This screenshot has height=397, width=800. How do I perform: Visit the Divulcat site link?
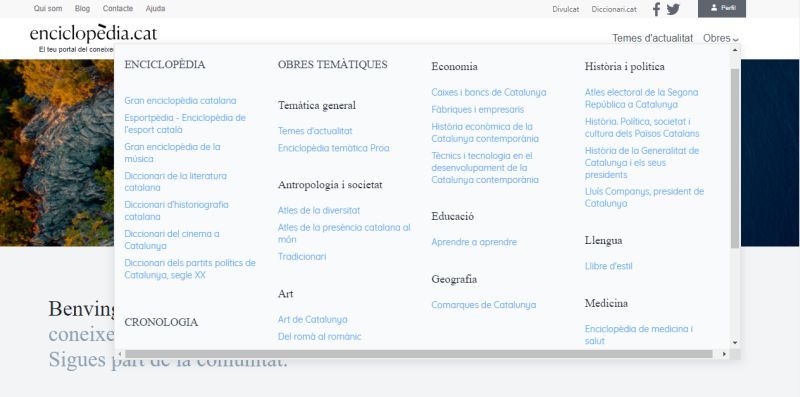(x=566, y=9)
